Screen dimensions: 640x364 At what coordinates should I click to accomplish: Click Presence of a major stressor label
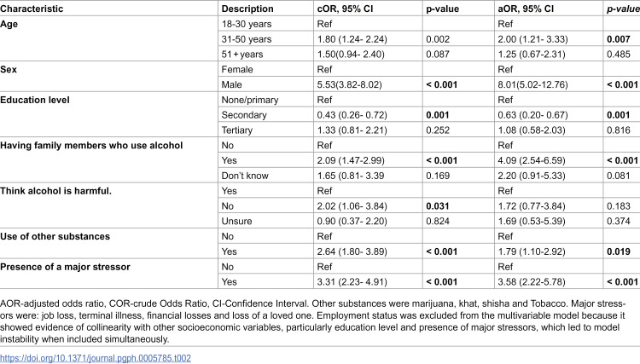coord(66,267)
